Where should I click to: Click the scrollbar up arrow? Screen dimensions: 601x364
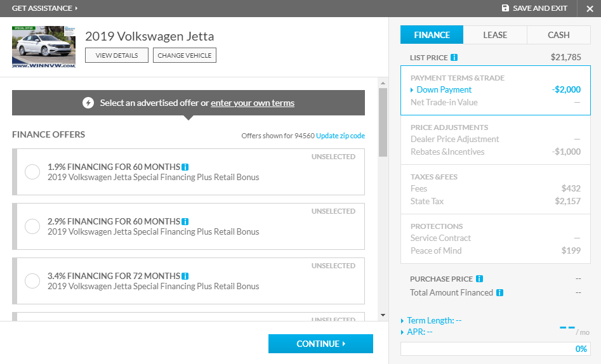pyautogui.click(x=383, y=83)
